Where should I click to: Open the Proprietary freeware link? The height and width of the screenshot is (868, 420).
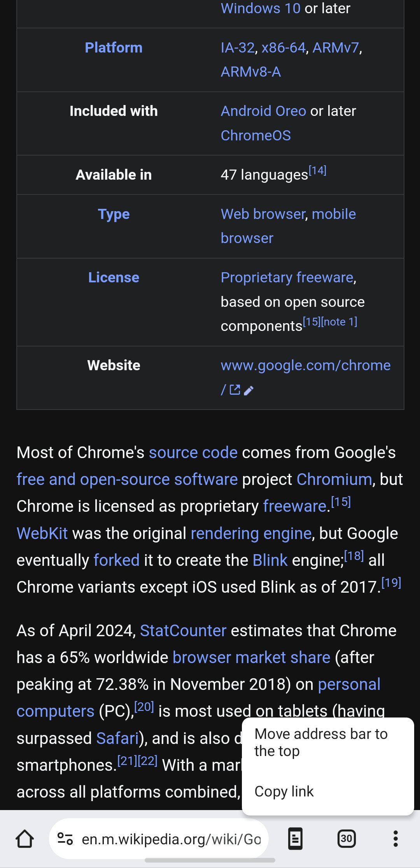(x=287, y=277)
